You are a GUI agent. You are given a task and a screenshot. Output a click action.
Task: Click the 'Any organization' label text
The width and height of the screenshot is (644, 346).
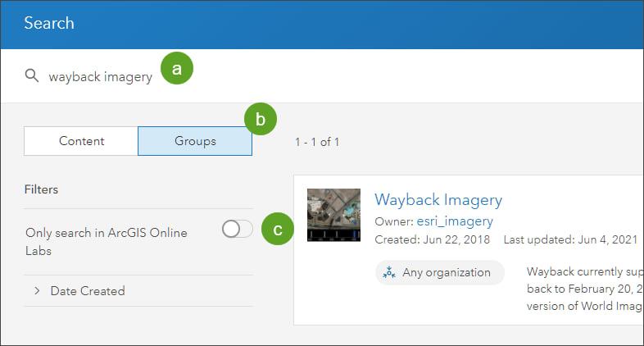click(x=447, y=272)
